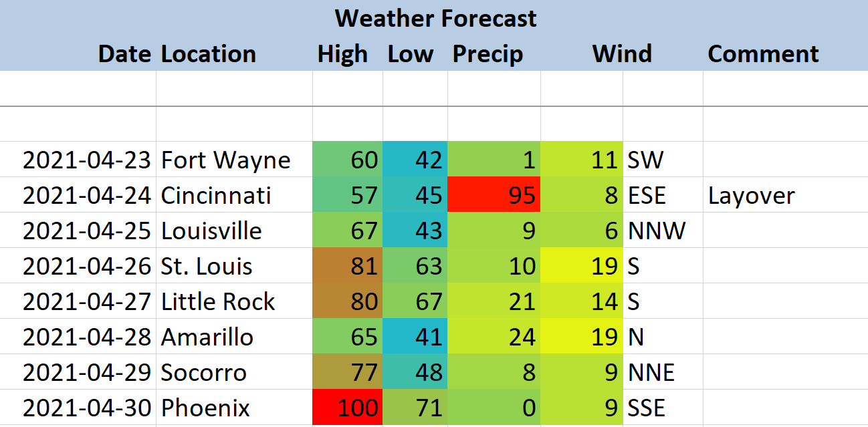Click the Comment column header
The image size is (868, 427).
click(x=763, y=53)
